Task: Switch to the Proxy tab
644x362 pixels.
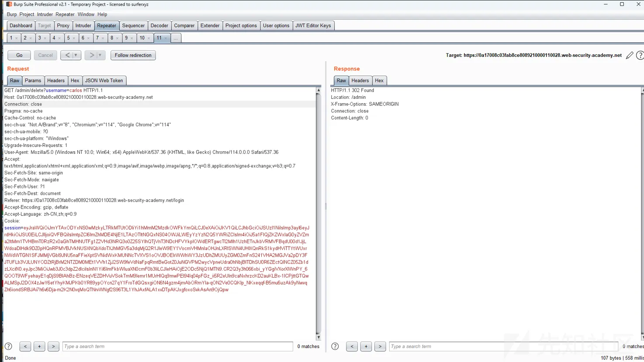Action: [x=63, y=25]
